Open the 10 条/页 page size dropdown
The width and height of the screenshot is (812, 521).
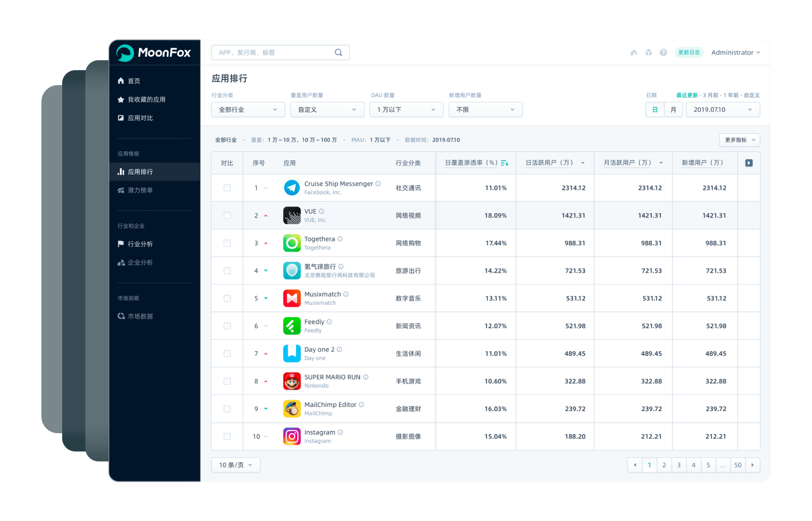coord(235,465)
